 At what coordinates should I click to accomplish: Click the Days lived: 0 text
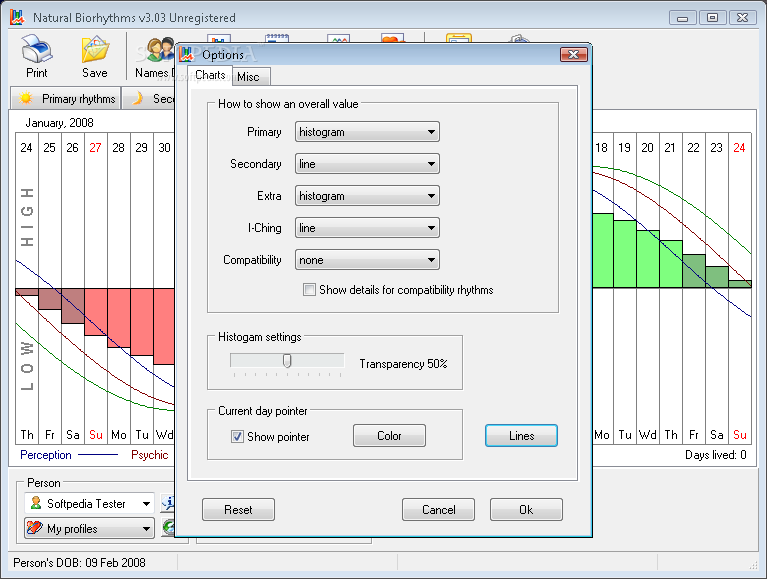(x=716, y=455)
